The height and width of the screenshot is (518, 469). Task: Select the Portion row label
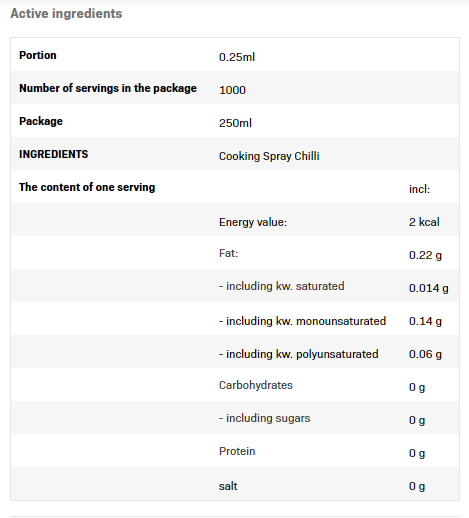point(38,55)
